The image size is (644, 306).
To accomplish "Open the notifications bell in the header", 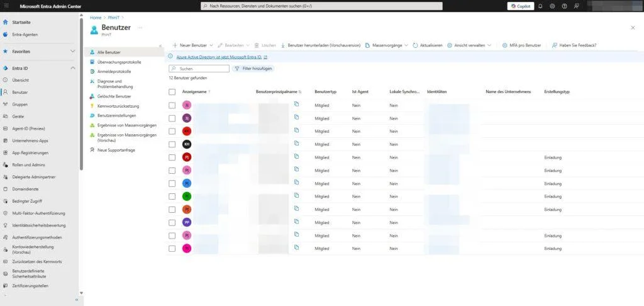I will [540, 6].
